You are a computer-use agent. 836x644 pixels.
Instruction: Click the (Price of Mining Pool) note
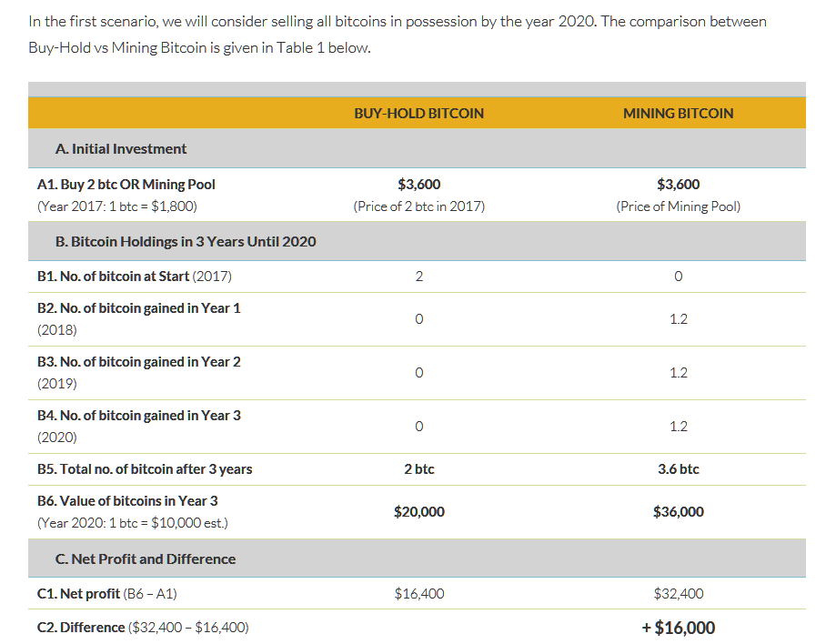(x=679, y=206)
